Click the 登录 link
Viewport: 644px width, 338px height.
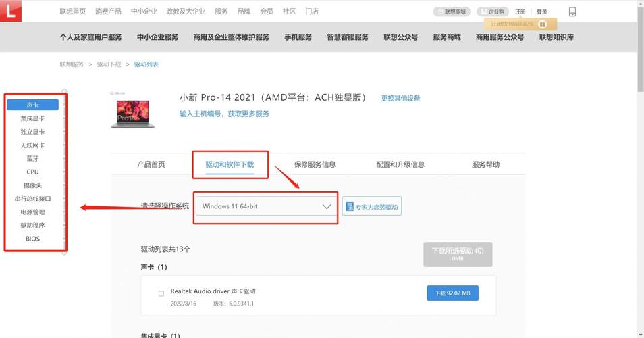[x=542, y=11]
